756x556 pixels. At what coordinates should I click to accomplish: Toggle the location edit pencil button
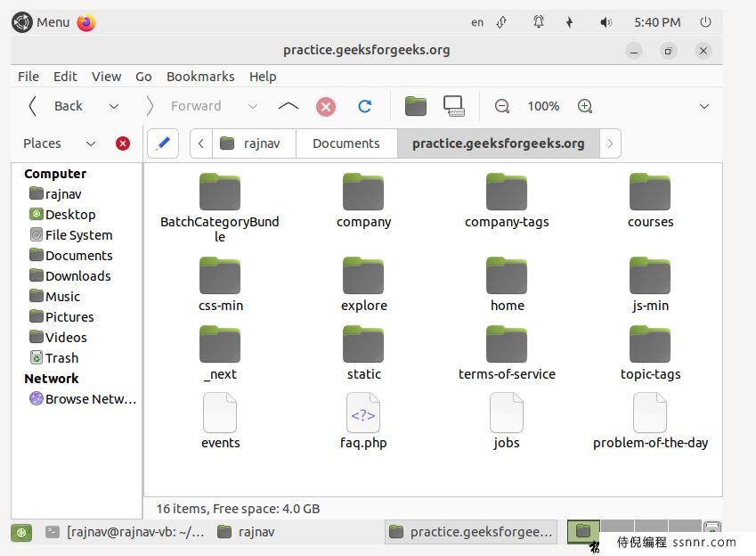point(163,143)
